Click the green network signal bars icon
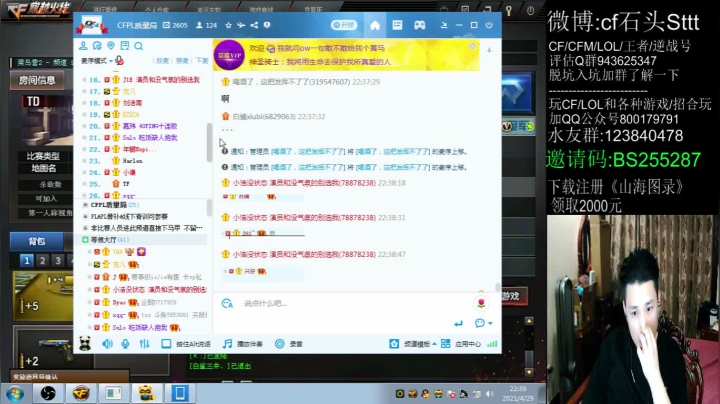 tap(492, 344)
